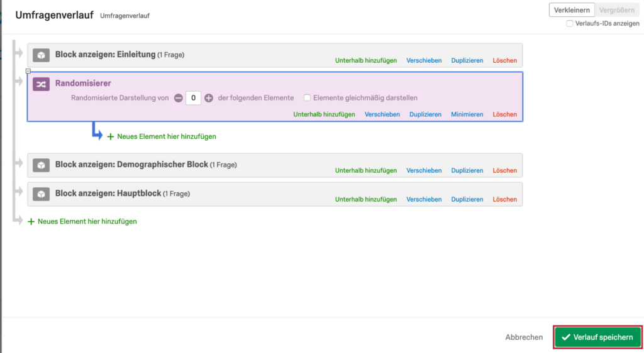Click Verschieben on Hauptblock
Image resolution: width=644 pixels, height=353 pixels.
point(424,199)
